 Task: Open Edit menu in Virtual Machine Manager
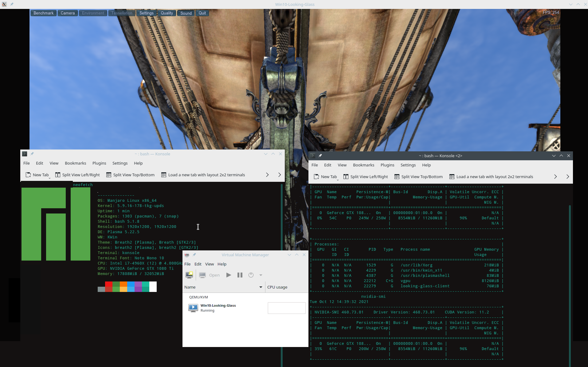coord(198,264)
